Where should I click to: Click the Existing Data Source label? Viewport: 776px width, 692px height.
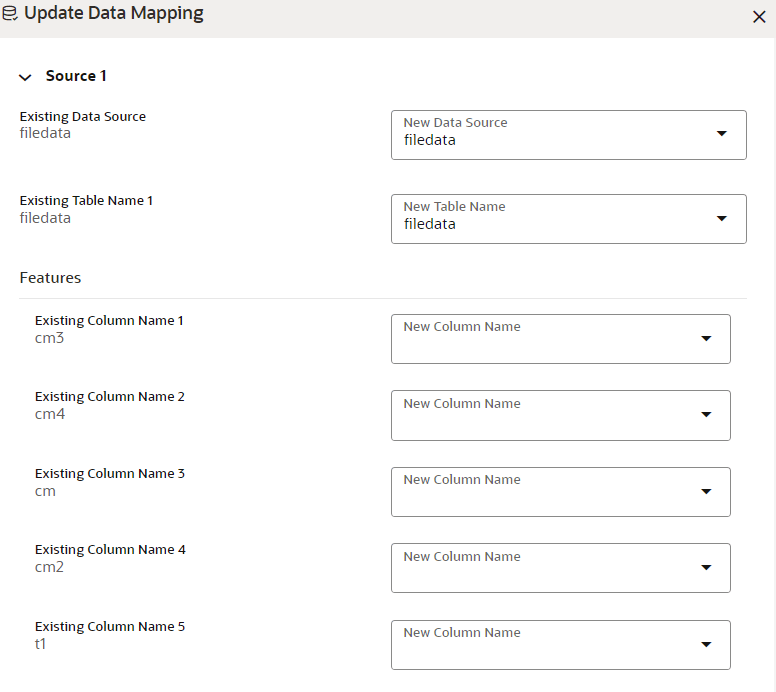[x=83, y=117]
